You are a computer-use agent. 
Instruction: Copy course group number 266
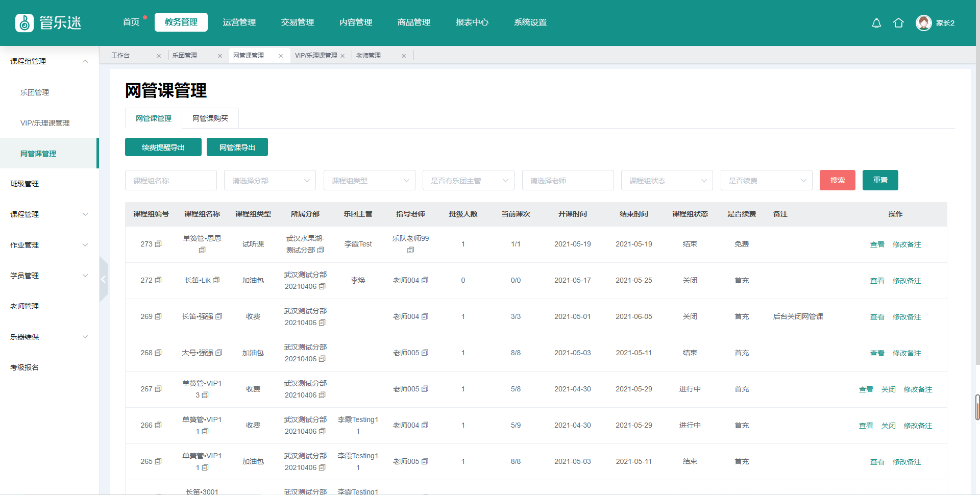[x=158, y=425]
